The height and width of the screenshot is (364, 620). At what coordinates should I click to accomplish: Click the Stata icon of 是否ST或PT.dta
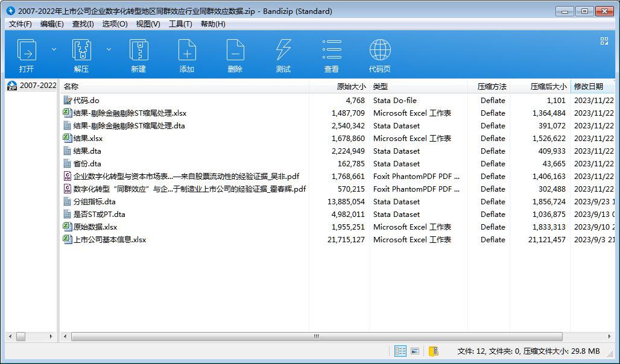point(68,214)
